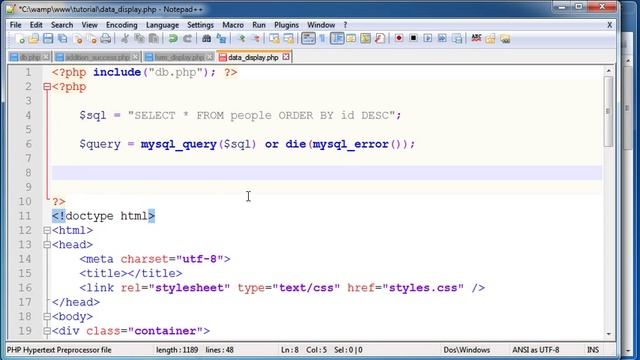Switch to addition_success.php tab
The height and width of the screenshot is (360, 640).
tap(97, 57)
